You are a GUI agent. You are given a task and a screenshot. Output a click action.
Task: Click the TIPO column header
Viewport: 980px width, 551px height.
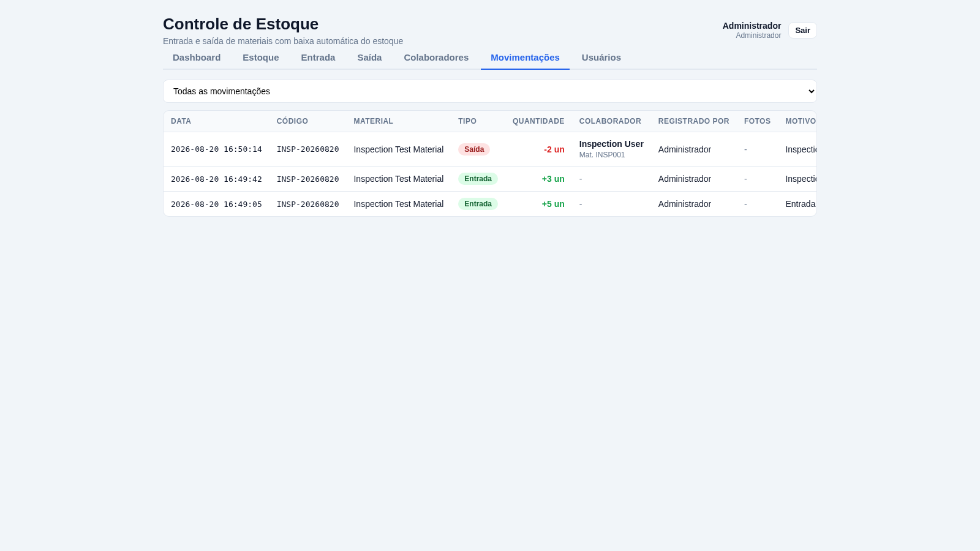tap(467, 121)
